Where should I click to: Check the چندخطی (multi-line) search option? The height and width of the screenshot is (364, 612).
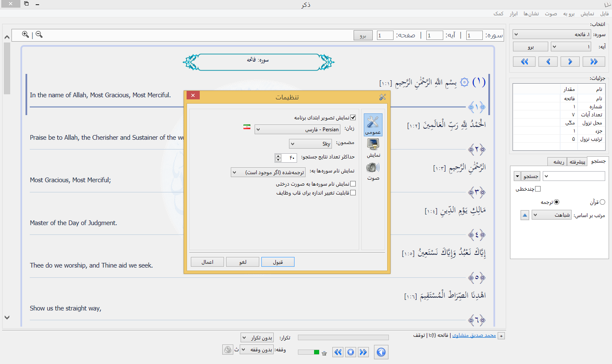pos(538,189)
